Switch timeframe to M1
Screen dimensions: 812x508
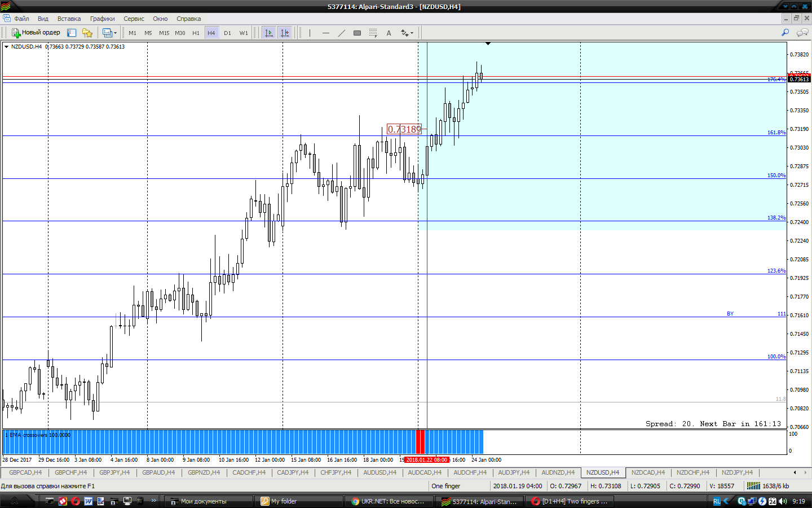(133, 33)
